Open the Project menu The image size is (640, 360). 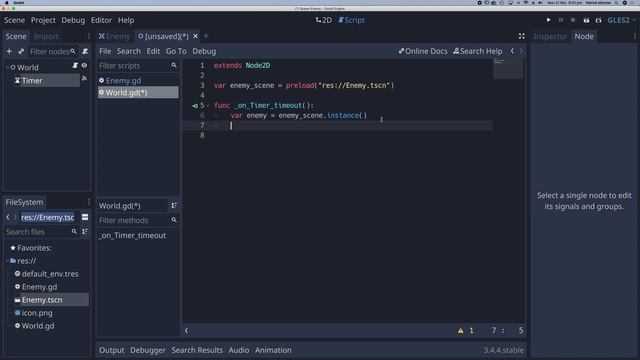tap(43, 20)
